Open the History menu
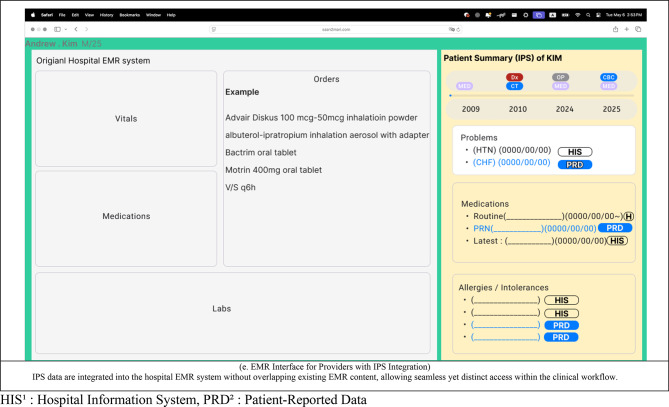 pos(107,15)
